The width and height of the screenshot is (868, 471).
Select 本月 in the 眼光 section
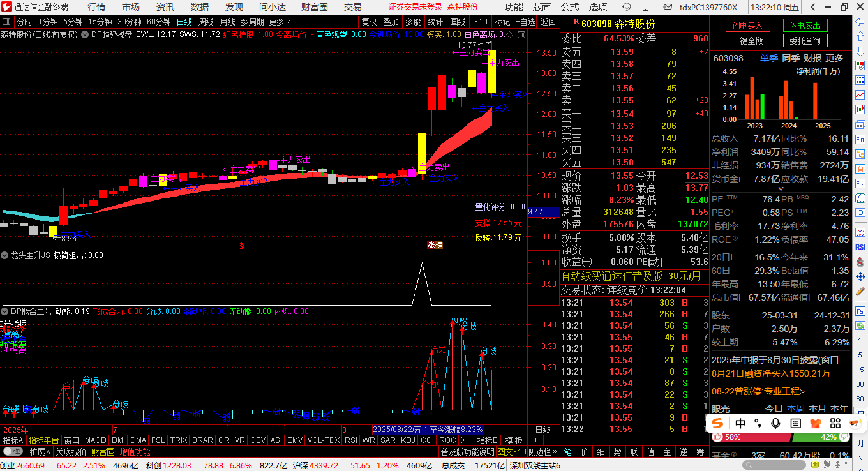pos(818,408)
